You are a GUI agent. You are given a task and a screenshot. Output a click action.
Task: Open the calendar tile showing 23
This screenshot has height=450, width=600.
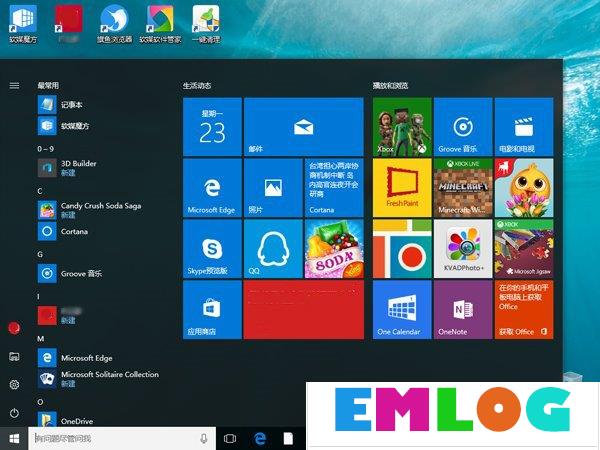coord(212,127)
